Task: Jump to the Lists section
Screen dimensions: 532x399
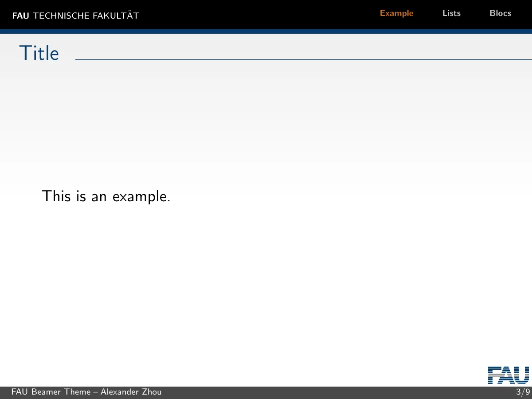Action: pyautogui.click(x=451, y=13)
